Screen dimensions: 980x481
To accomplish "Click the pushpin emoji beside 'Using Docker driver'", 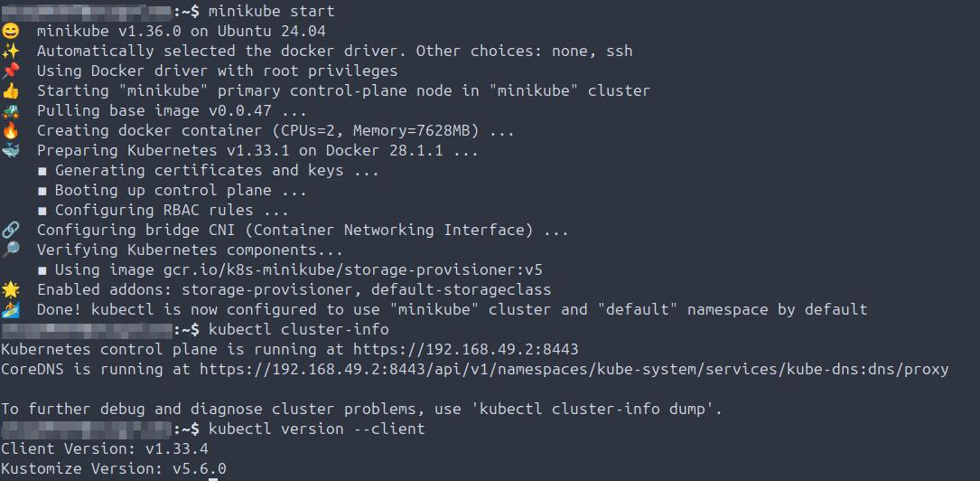I will (x=10, y=71).
